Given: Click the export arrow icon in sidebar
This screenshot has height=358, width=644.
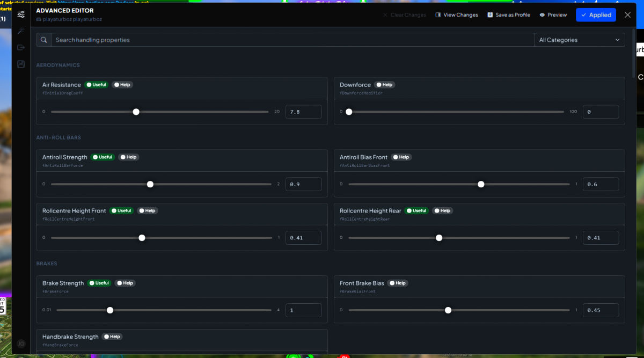Looking at the screenshot, I should [x=21, y=48].
